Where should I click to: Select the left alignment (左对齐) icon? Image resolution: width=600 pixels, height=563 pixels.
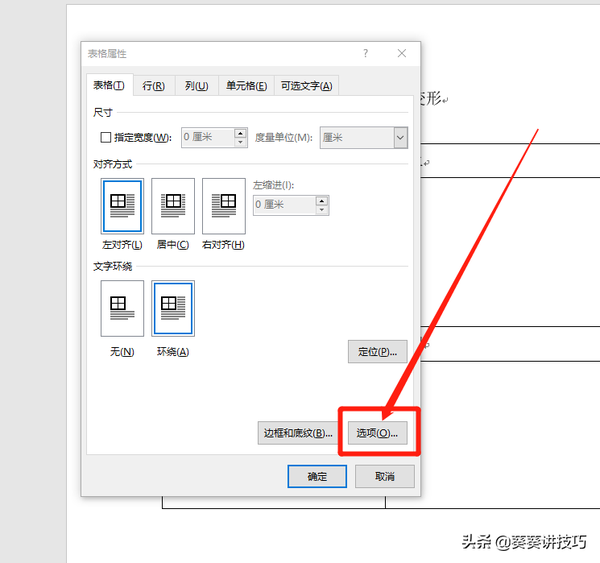click(x=122, y=206)
